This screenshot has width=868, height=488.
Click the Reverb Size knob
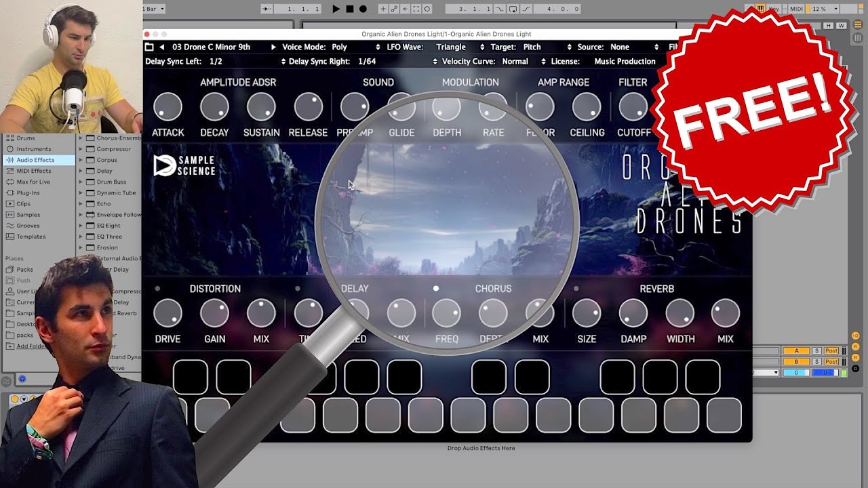coord(587,313)
